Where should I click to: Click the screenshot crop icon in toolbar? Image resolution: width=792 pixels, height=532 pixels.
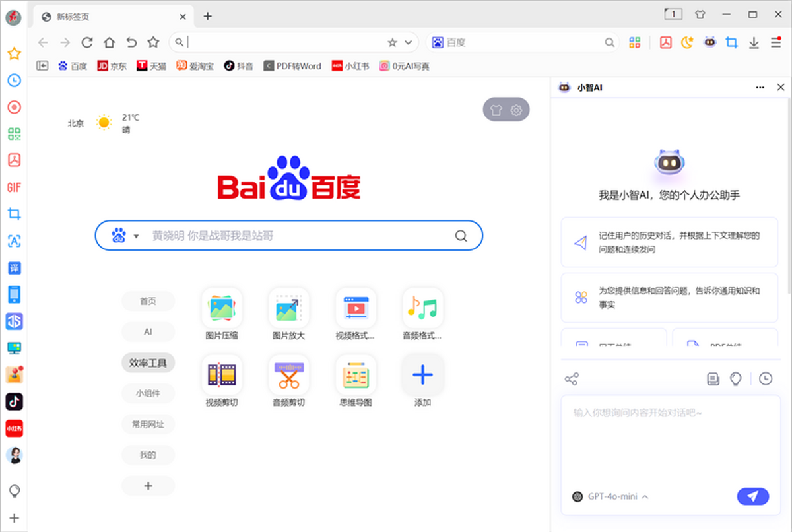tap(731, 42)
